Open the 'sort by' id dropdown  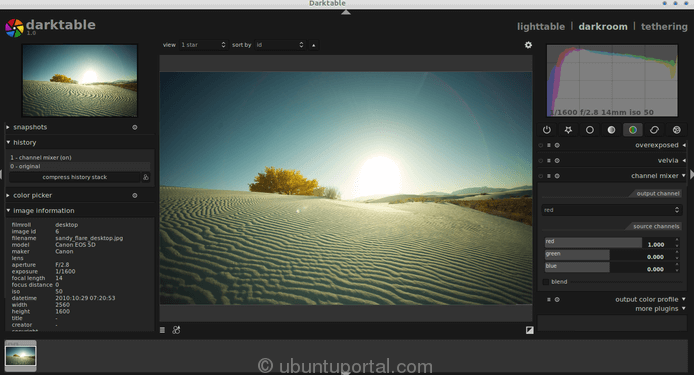(280, 45)
